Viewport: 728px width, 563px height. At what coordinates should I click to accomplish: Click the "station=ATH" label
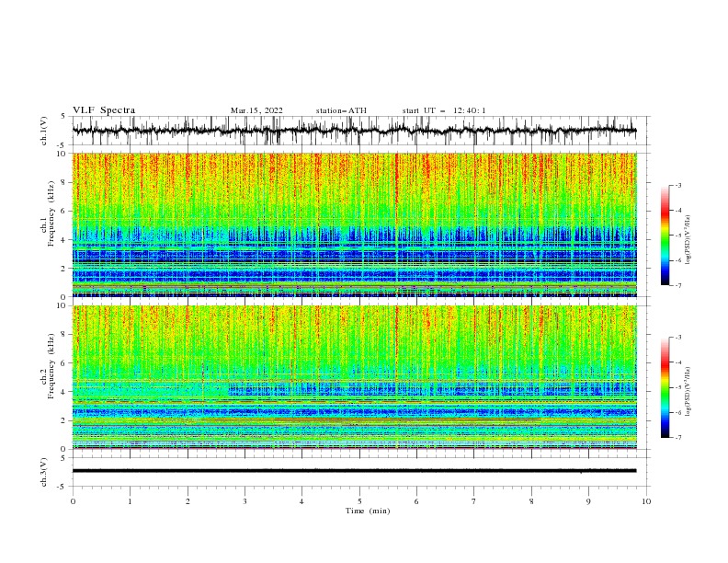pos(341,110)
